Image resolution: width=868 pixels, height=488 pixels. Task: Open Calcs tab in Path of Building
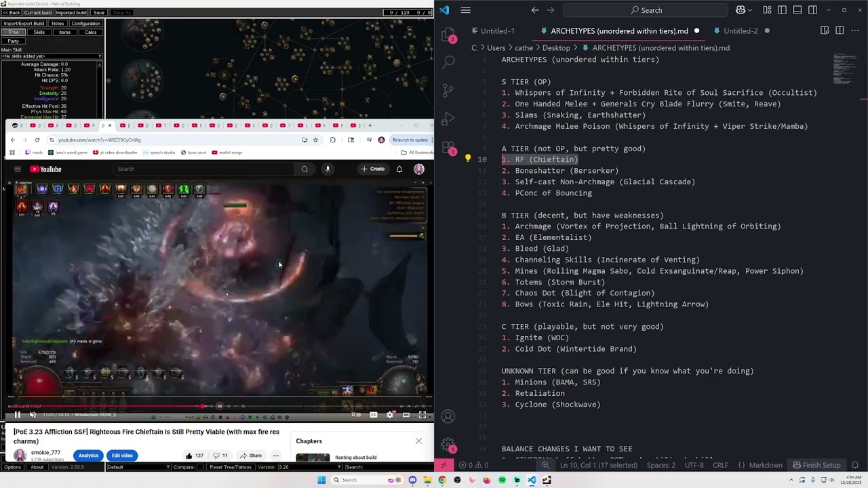point(90,33)
